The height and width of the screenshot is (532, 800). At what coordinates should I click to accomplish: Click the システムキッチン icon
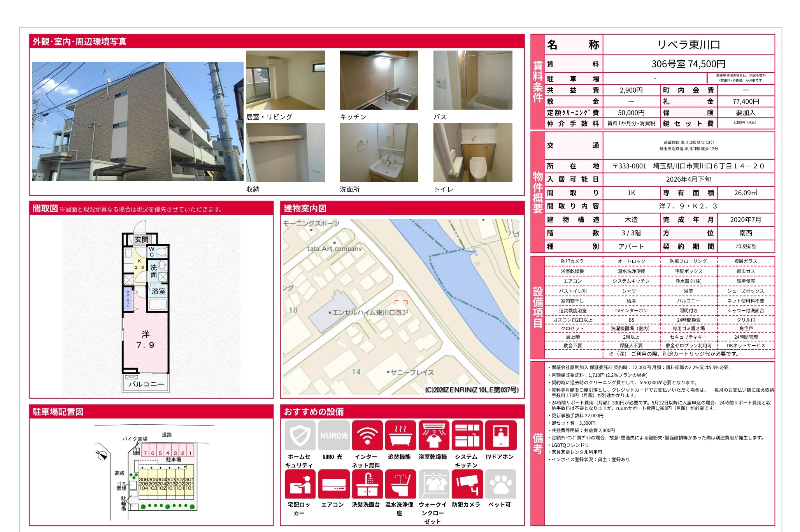[x=467, y=435]
